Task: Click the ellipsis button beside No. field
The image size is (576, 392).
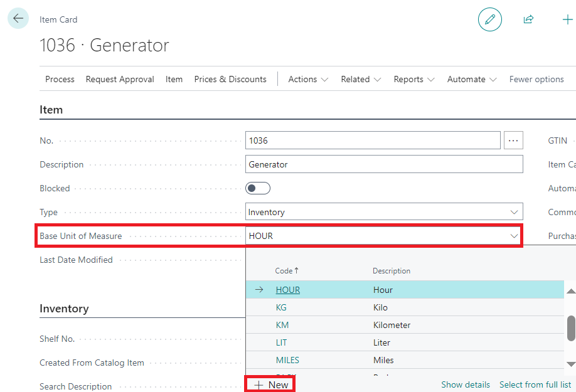Action: pyautogui.click(x=513, y=140)
